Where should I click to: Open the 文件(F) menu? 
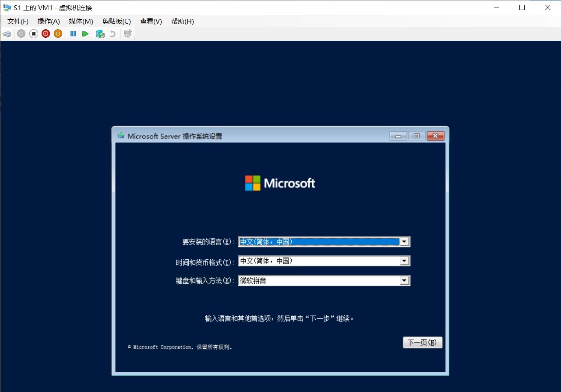coord(18,21)
